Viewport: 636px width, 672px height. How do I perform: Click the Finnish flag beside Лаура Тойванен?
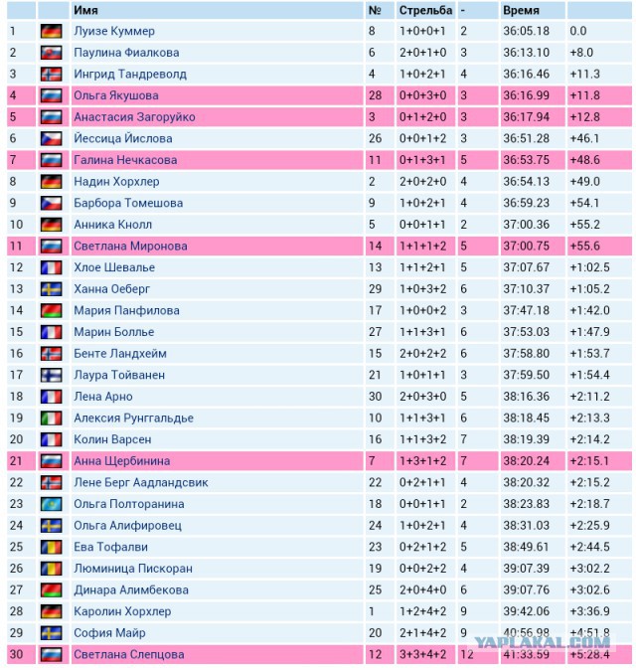point(52,375)
